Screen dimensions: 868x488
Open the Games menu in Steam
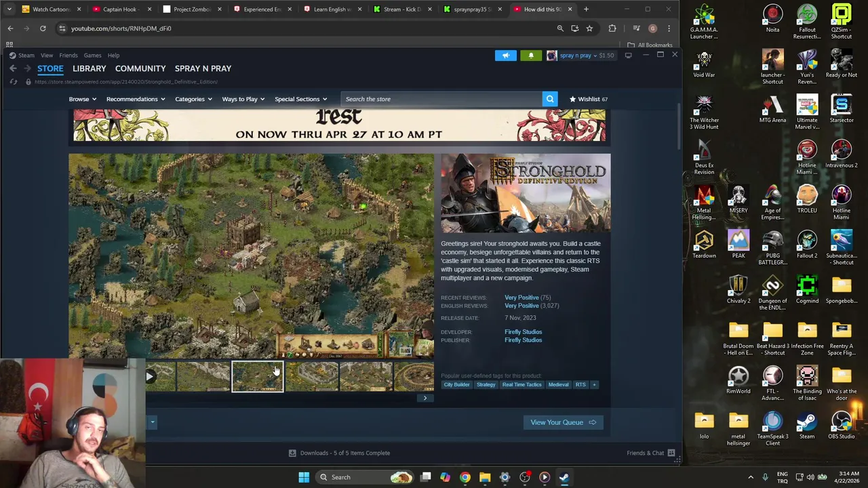pyautogui.click(x=93, y=56)
